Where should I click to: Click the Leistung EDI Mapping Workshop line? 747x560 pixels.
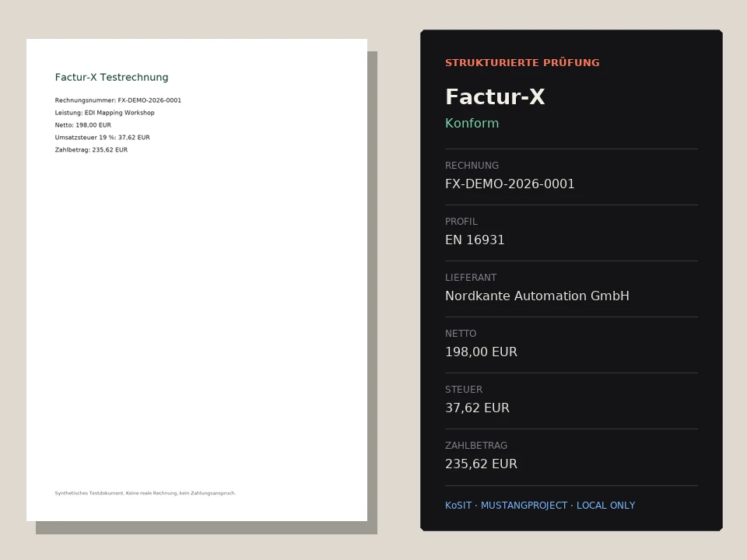point(105,113)
